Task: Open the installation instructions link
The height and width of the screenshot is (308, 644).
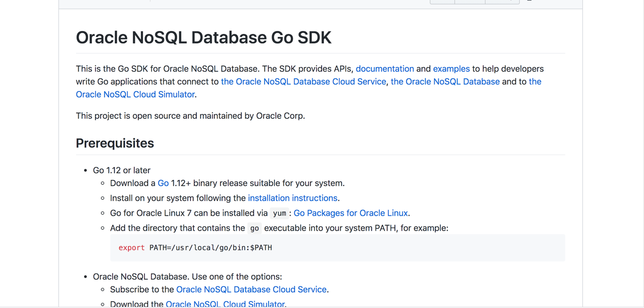Action: coord(293,198)
